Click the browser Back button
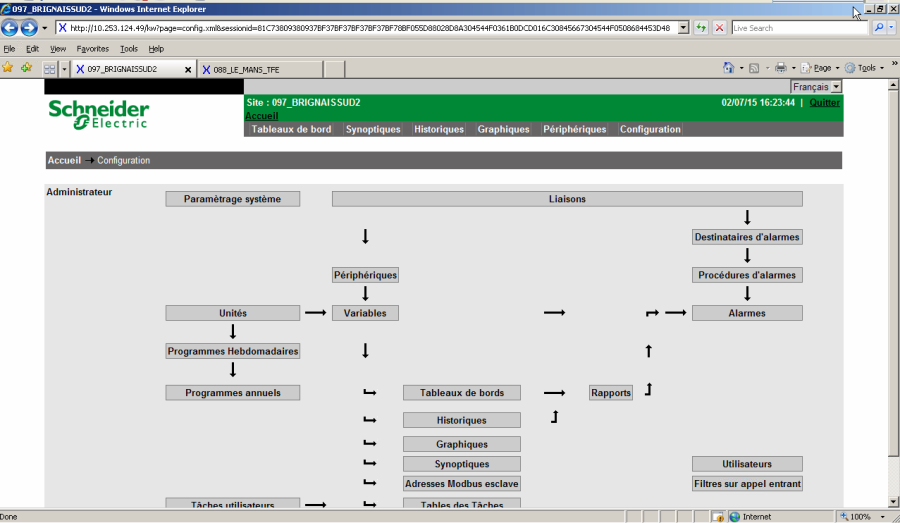 click(11, 28)
